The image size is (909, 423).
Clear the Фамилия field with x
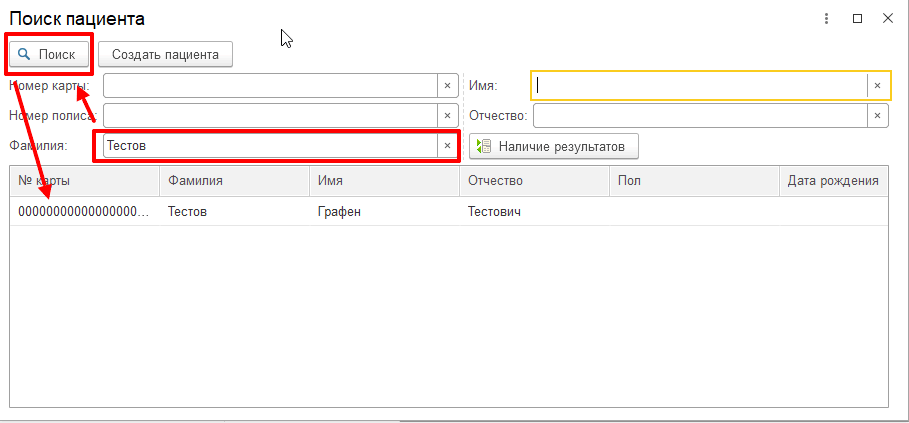click(x=448, y=146)
